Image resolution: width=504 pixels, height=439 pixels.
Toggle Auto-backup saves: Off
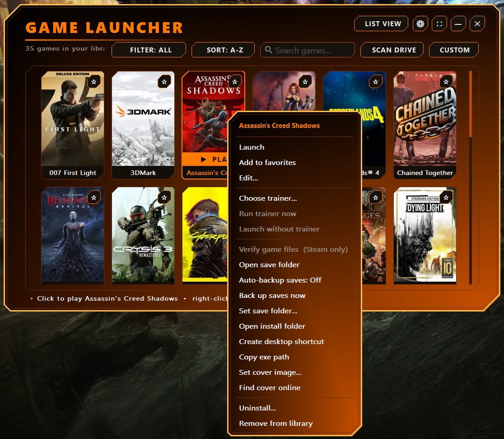294,280
